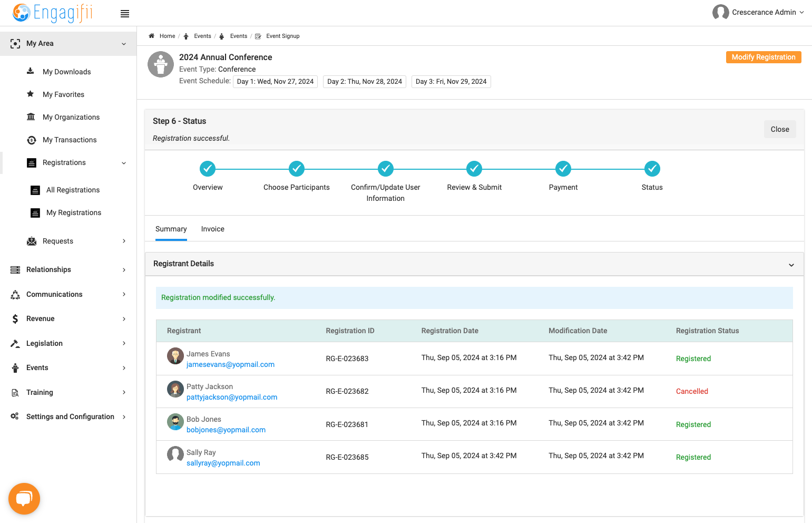
Task: Click the hamburger menu icon
Action: point(125,14)
